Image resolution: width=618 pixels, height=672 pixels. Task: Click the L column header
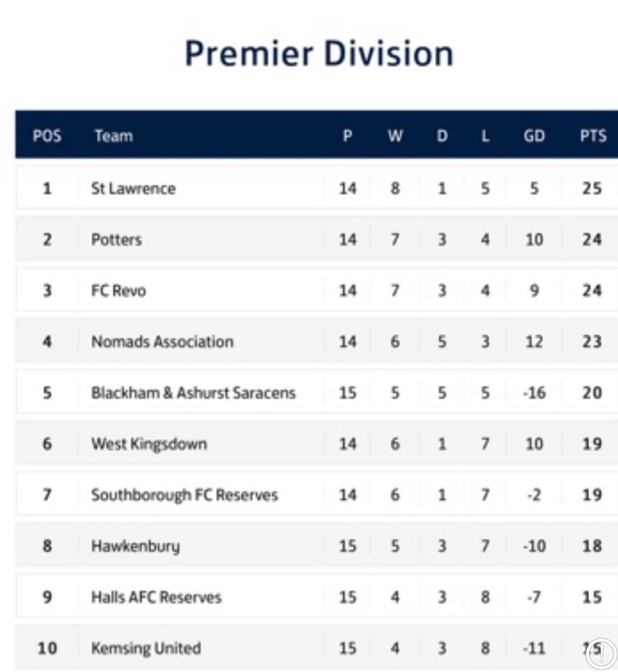tap(485, 137)
